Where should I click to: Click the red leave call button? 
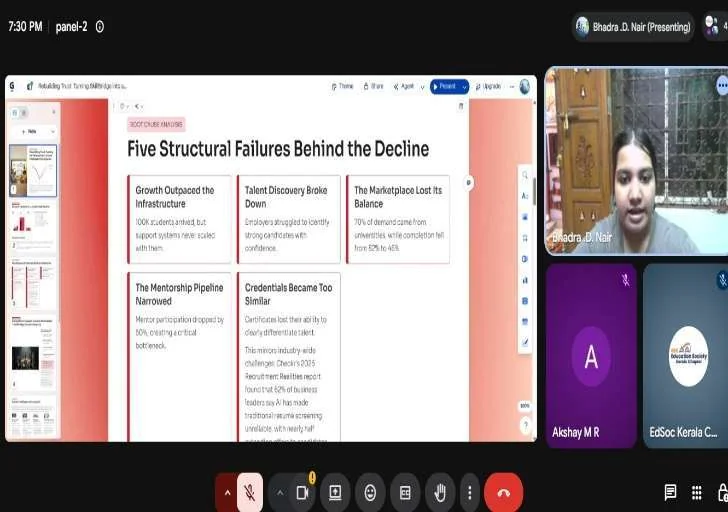click(x=504, y=493)
